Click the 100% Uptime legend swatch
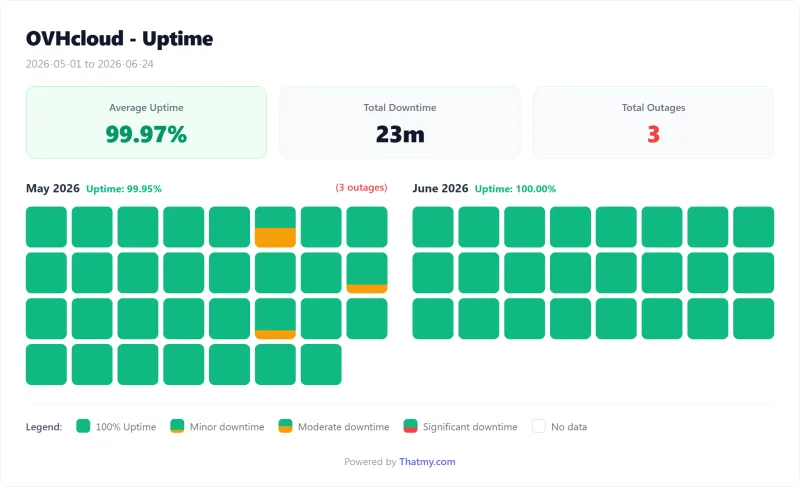 [83, 426]
